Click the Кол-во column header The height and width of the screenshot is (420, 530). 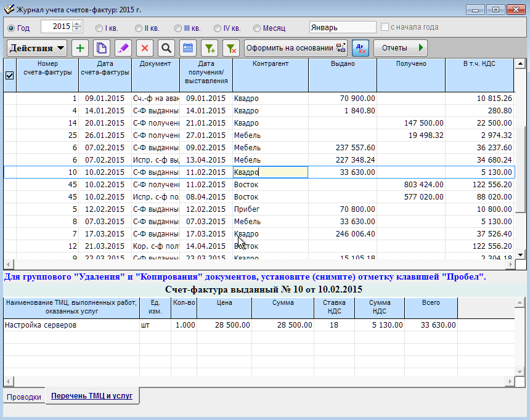[x=184, y=307]
